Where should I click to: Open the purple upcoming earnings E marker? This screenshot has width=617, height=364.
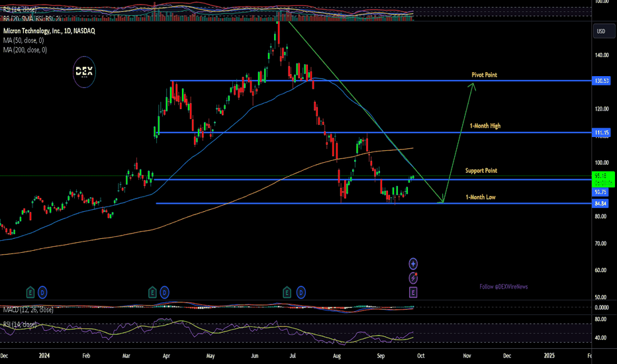coord(413,293)
